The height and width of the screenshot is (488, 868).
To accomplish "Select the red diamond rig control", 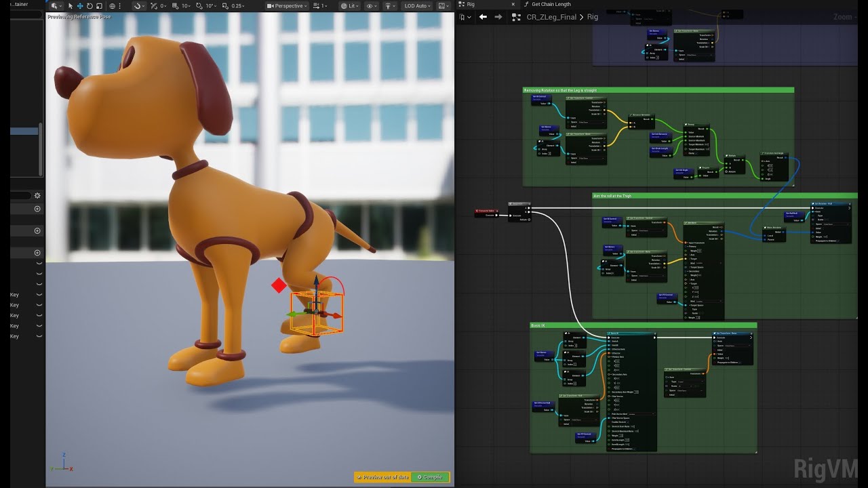I will click(279, 285).
